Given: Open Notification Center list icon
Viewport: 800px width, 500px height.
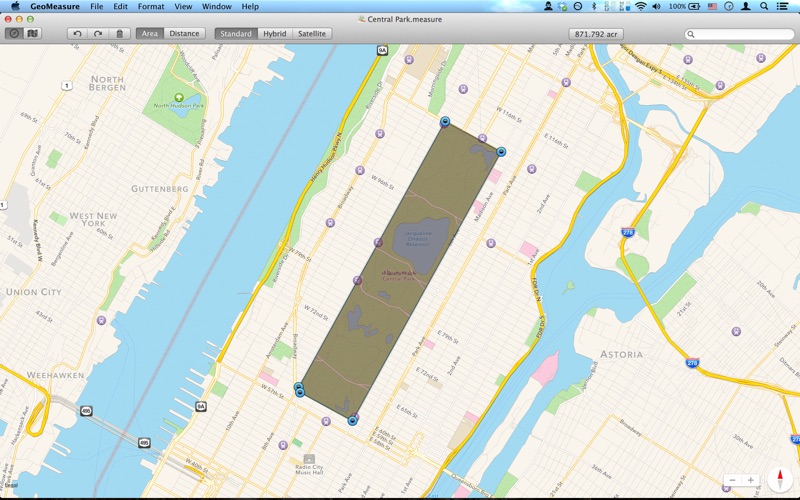Looking at the screenshot, I should coord(782,6).
